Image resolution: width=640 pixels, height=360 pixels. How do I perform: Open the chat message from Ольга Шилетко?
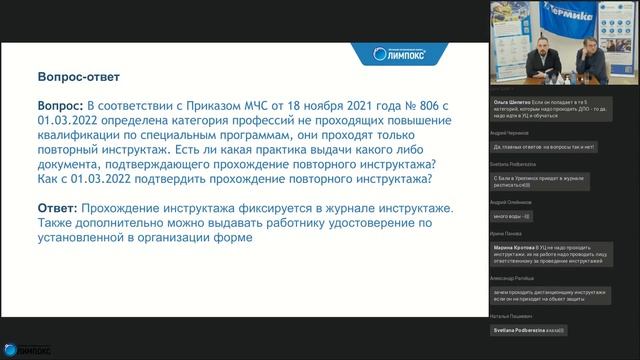pos(551,109)
